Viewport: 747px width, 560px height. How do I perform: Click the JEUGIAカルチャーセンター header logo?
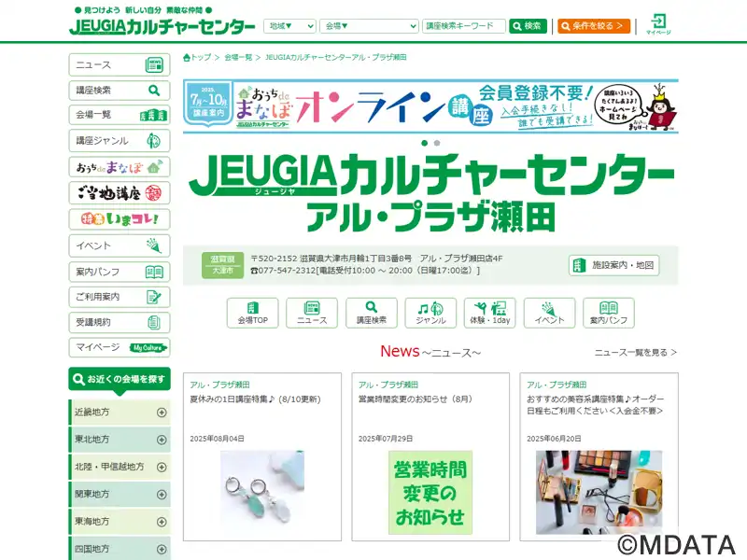click(x=162, y=27)
